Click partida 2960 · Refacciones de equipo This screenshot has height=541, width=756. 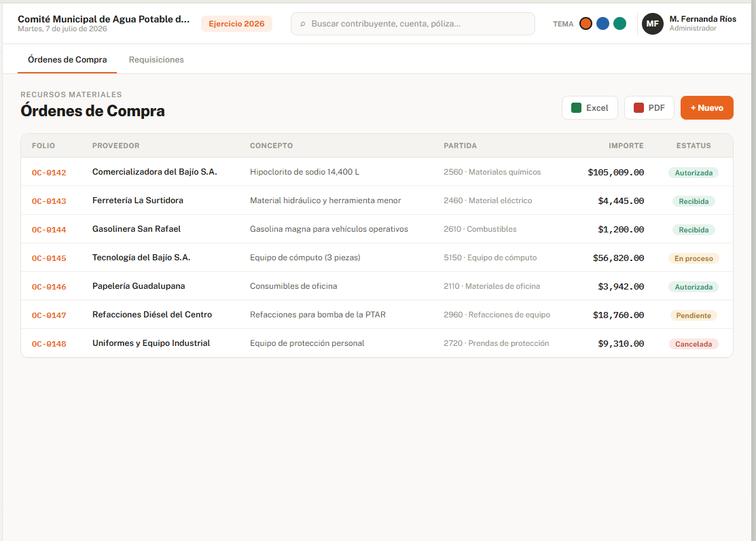(497, 314)
